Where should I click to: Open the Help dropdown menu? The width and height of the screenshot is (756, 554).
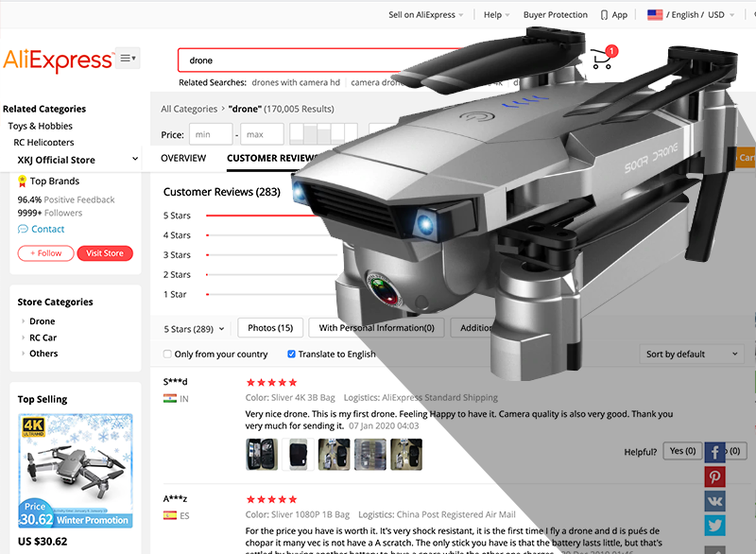[x=497, y=15]
